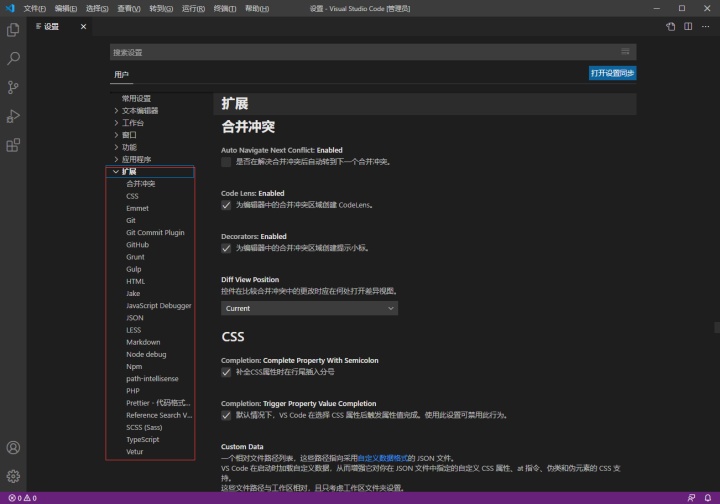This screenshot has width=720, height=504.
Task: Select GitHub in the settings tree
Action: coord(137,245)
